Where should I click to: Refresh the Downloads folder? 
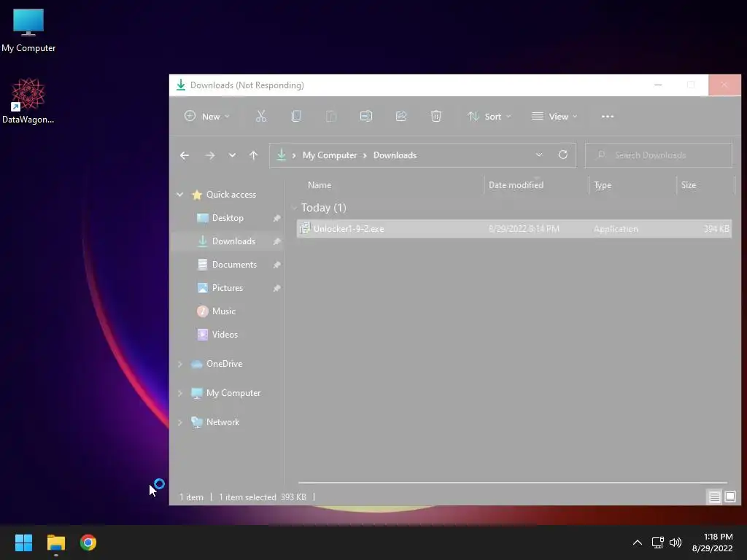pyautogui.click(x=562, y=155)
